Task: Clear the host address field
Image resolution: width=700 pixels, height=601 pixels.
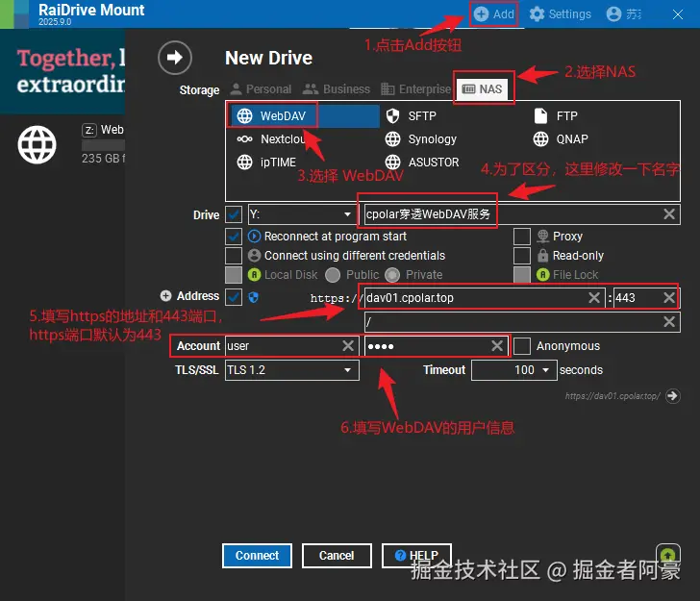Action: point(594,298)
